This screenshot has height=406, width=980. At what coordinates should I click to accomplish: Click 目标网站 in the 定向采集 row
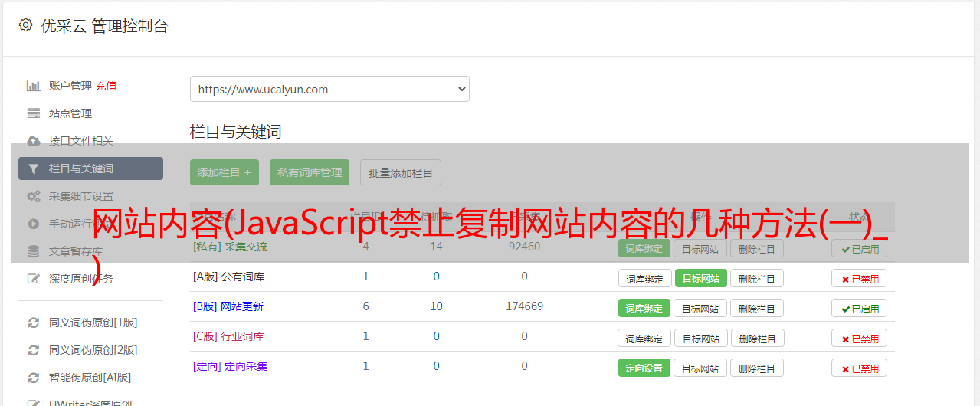pyautogui.click(x=700, y=368)
